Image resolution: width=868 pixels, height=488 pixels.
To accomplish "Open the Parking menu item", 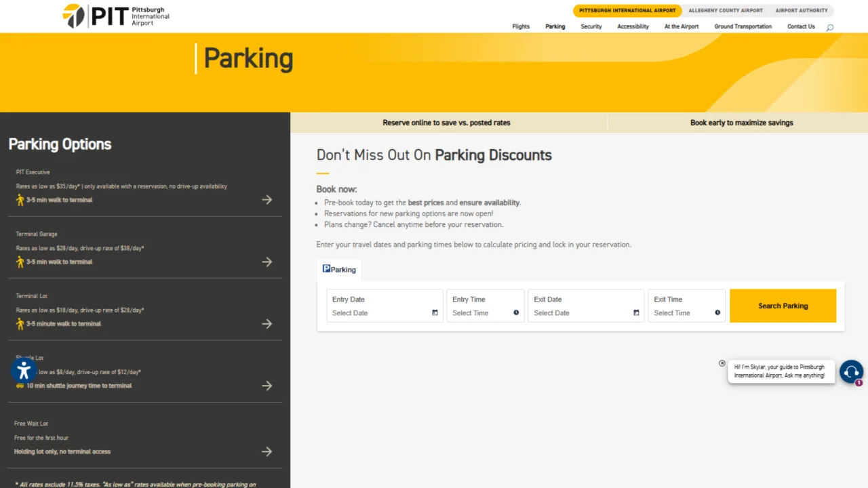I will click(555, 26).
